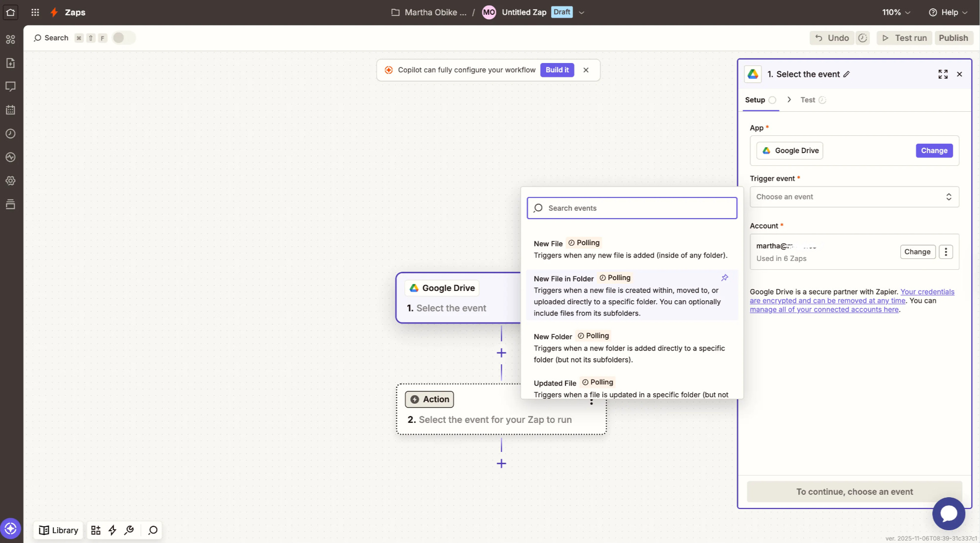Open the chat support bubble
The image size is (980, 543).
[x=948, y=513]
